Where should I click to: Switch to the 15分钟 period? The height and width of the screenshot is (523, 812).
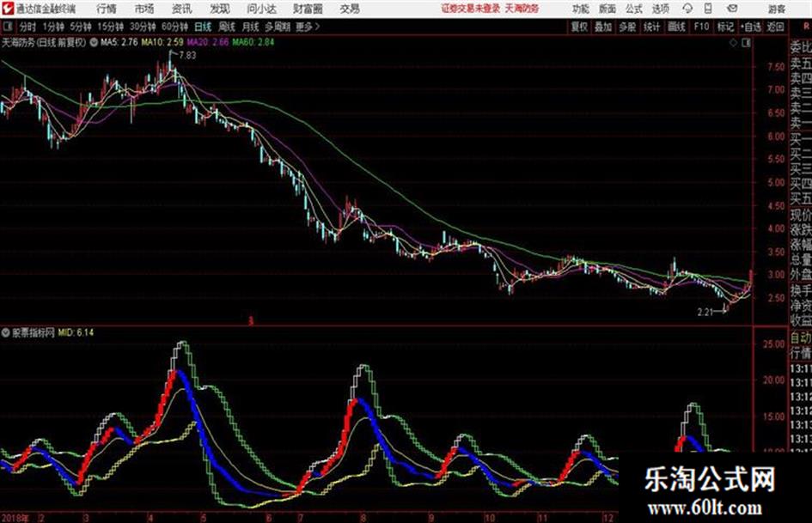pyautogui.click(x=110, y=27)
